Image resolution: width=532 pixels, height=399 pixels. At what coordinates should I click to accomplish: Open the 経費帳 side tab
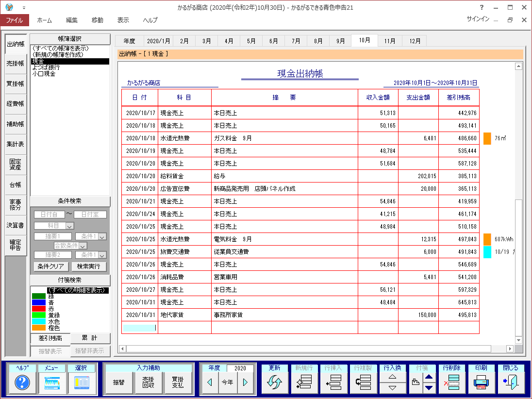16,104
